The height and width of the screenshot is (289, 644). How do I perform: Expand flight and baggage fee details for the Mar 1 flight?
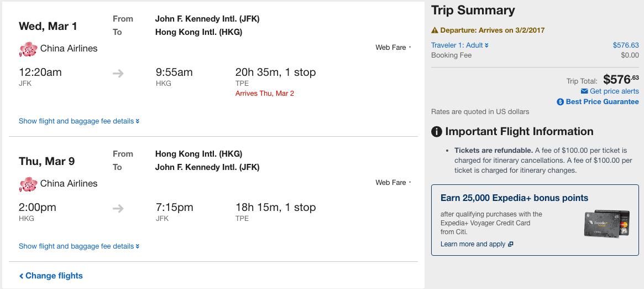(79, 121)
